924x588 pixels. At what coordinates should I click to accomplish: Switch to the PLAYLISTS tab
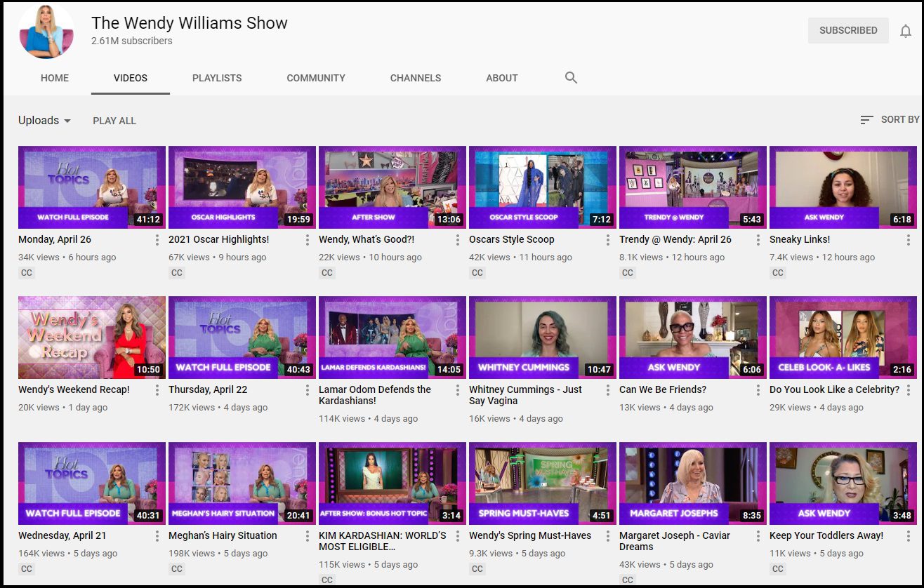[x=217, y=78]
